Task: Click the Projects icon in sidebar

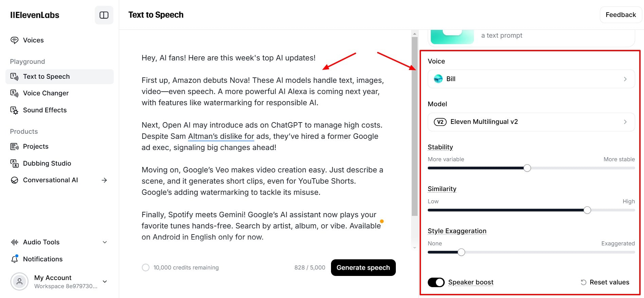Action: (x=14, y=147)
